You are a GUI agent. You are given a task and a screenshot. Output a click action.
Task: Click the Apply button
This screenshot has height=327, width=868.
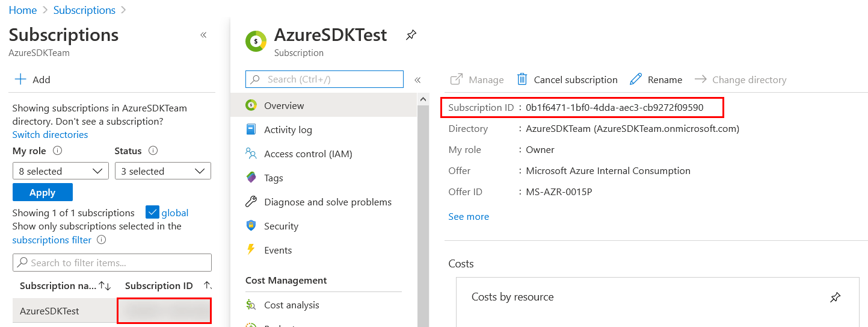43,192
